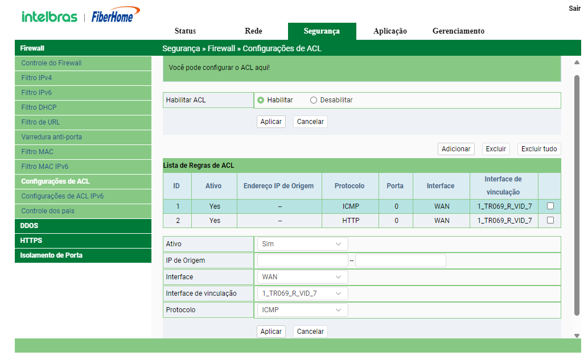Image resolution: width=588 pixels, height=364 pixels.
Task: Click the Excluir tudo button
Action: tap(539, 149)
